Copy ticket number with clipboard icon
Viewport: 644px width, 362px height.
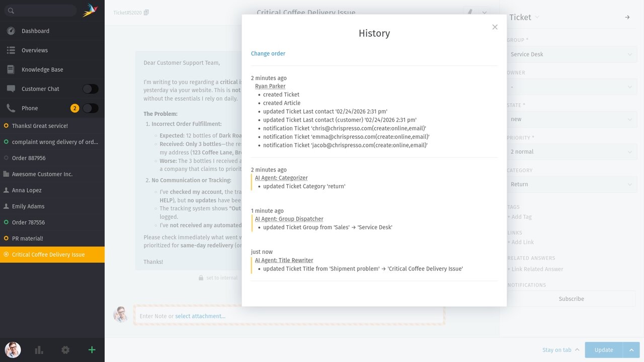146,13
